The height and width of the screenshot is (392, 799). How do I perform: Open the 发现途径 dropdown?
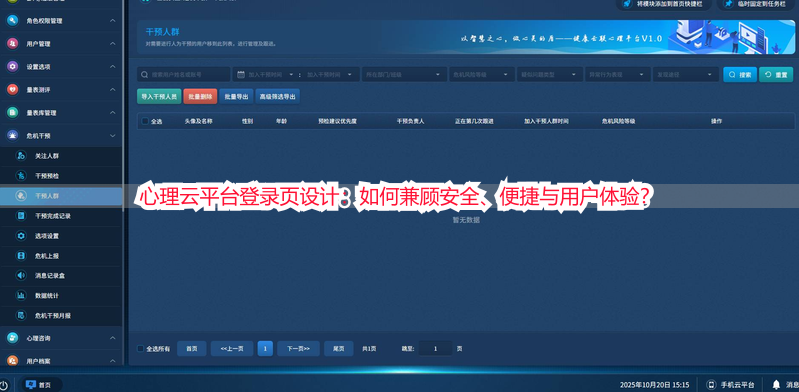(686, 74)
